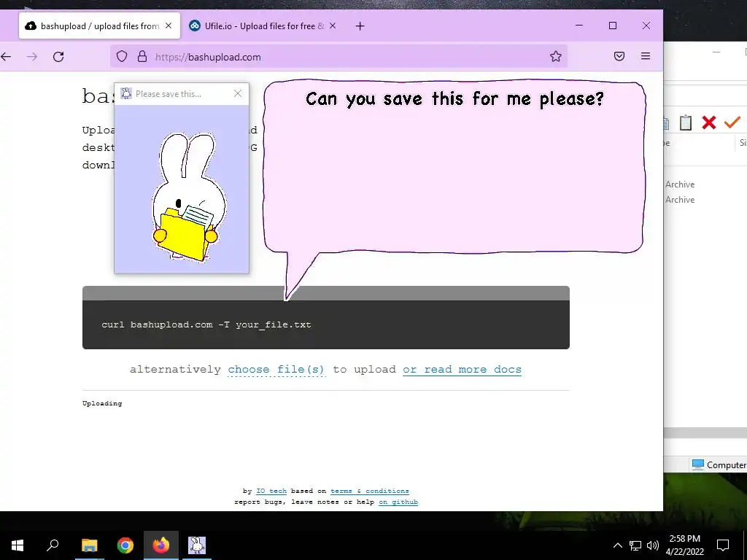The height and width of the screenshot is (560, 747).
Task: Close the bashupload tab
Action: [x=169, y=26]
